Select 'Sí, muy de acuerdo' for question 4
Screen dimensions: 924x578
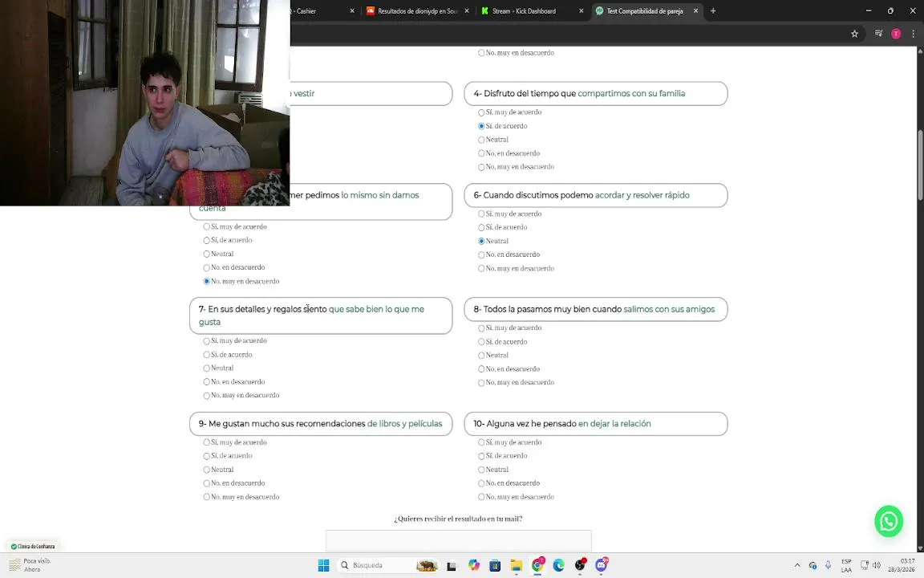click(x=481, y=112)
